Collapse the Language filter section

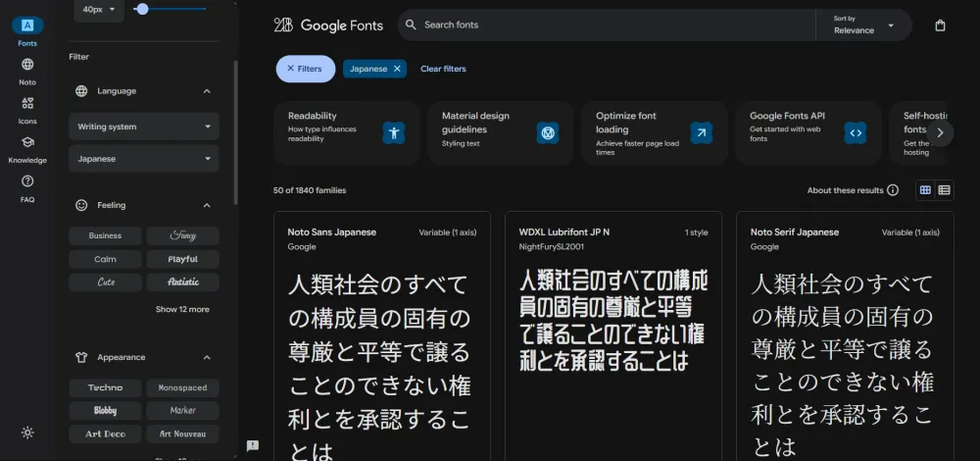pyautogui.click(x=207, y=91)
